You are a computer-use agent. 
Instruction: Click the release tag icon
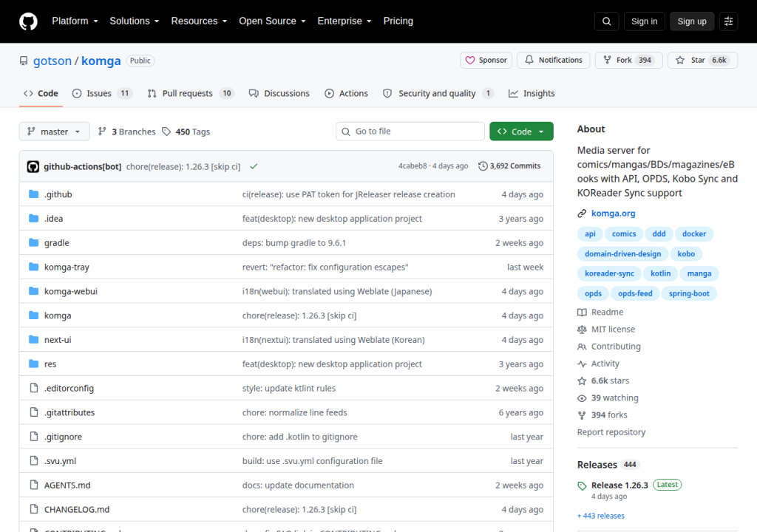pyautogui.click(x=582, y=485)
